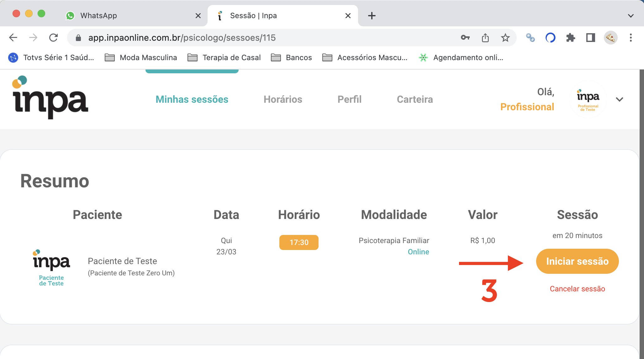644x359 pixels.
Task: Close the WhatsApp tab
Action: (198, 16)
